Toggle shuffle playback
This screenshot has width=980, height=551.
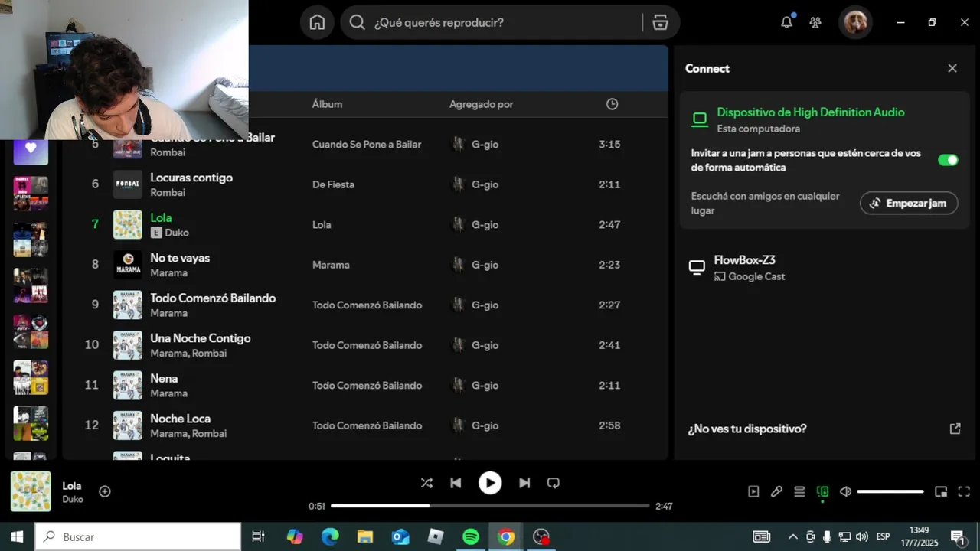[x=426, y=483]
